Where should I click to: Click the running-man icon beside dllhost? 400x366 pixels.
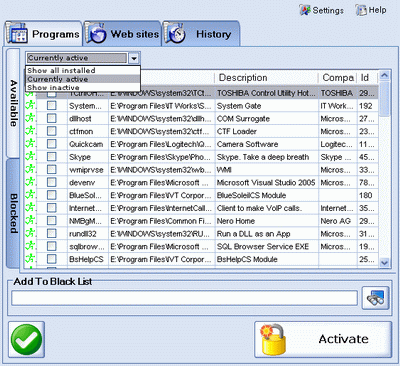pos(30,119)
